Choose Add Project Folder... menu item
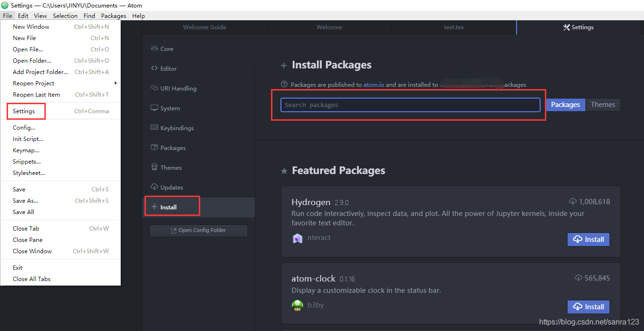The height and width of the screenshot is (331, 644). [x=60, y=72]
